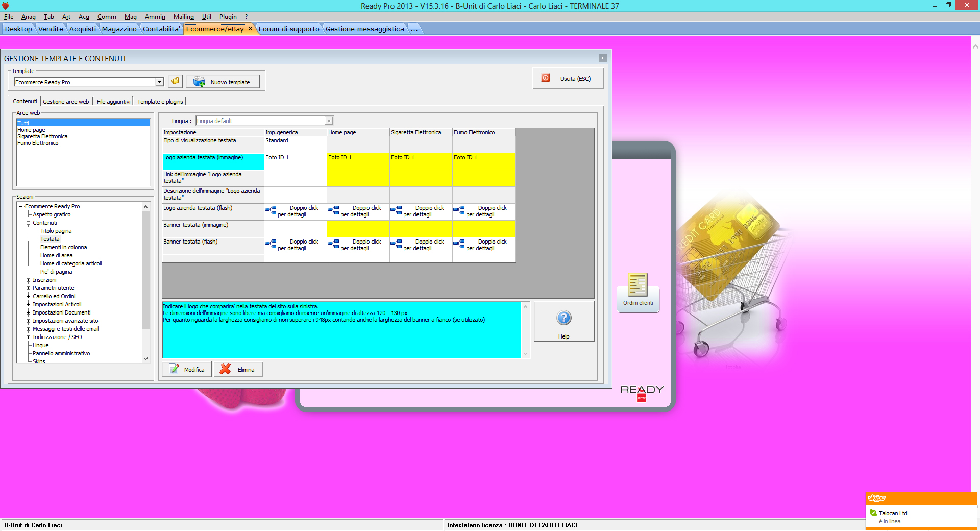The width and height of the screenshot is (980, 531).
Task: Switch to the Vendite tab
Action: click(x=51, y=29)
